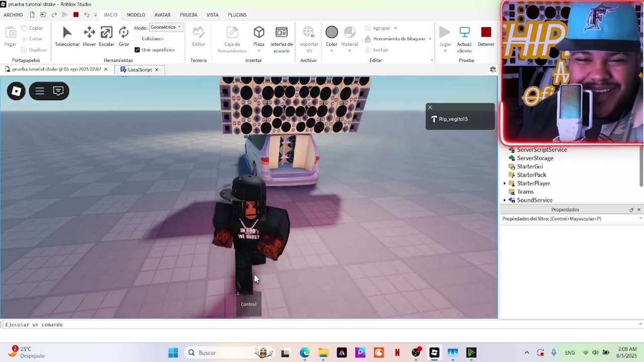Click the undo arrow in quick access bar
Viewport: 644px width, 362px height.
(x=87, y=15)
